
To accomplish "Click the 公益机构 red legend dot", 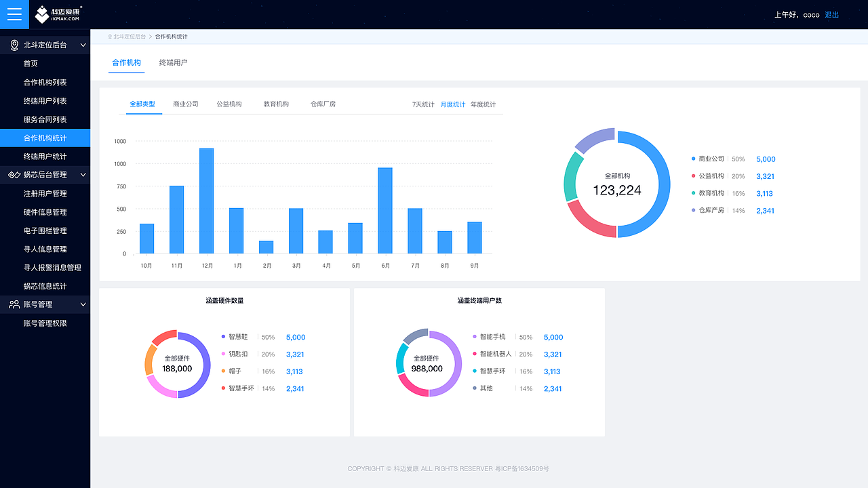I will pos(693,176).
